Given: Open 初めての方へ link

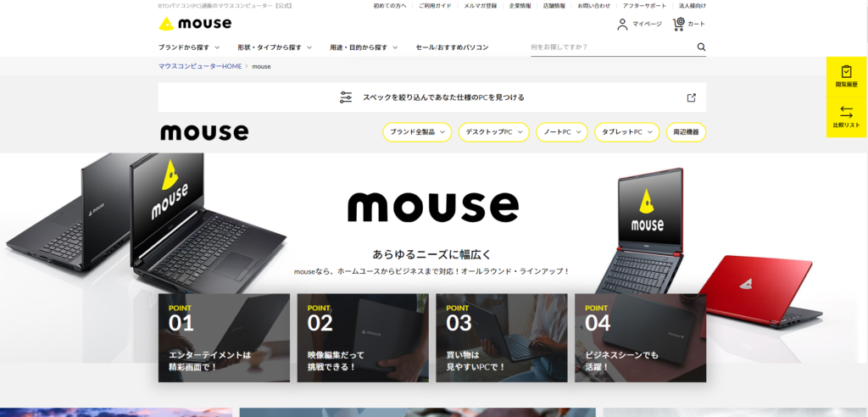Looking at the screenshot, I should (x=390, y=6).
